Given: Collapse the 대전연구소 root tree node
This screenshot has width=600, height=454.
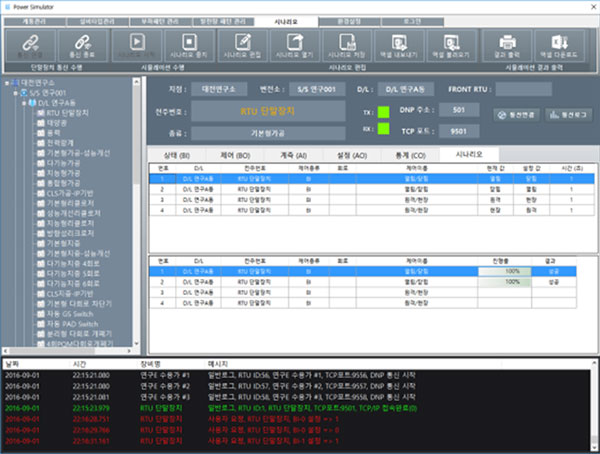Looking at the screenshot, I should click(x=8, y=84).
